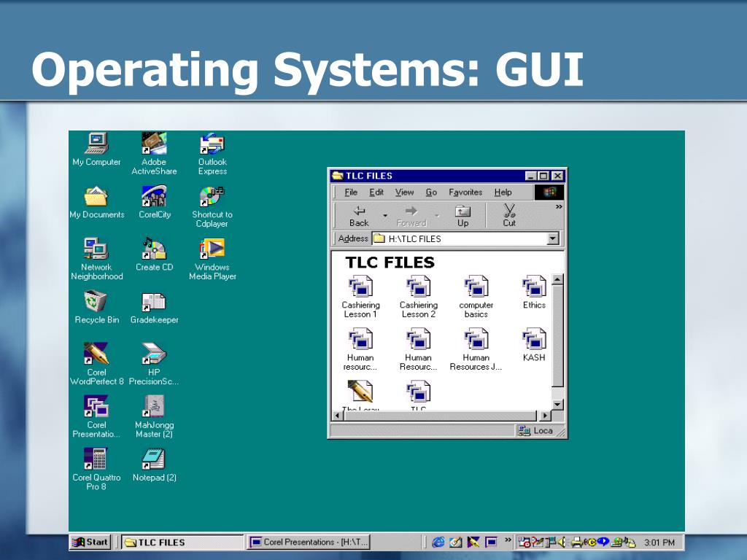The height and width of the screenshot is (560, 747).
Task: Select the Outlook Express desktop icon
Action: [x=212, y=154]
